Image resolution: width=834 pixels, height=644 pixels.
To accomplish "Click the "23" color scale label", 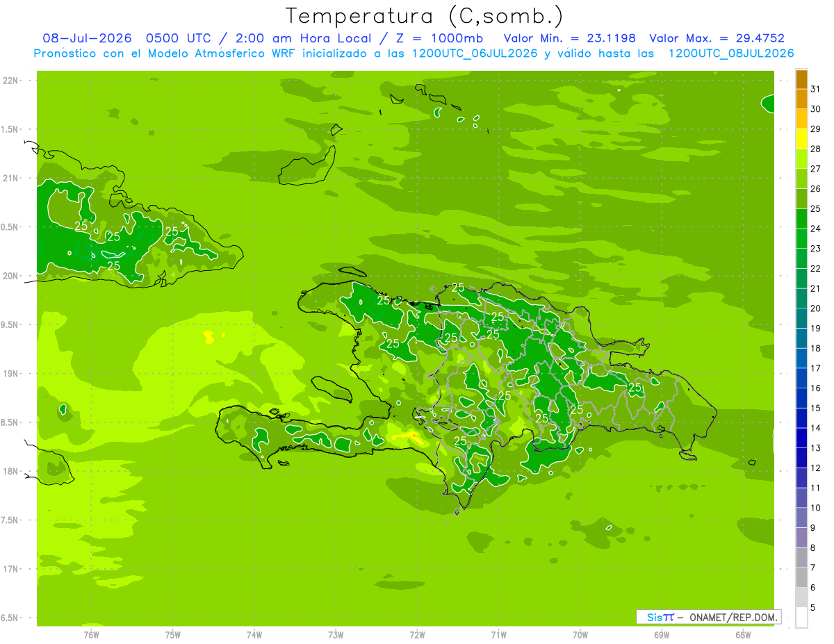I will pos(816,249).
